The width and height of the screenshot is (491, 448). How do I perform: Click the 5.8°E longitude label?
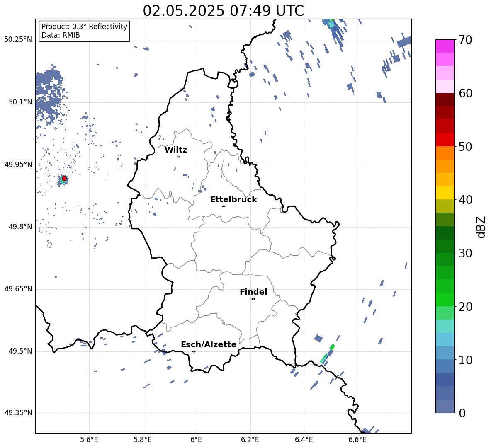143,440
